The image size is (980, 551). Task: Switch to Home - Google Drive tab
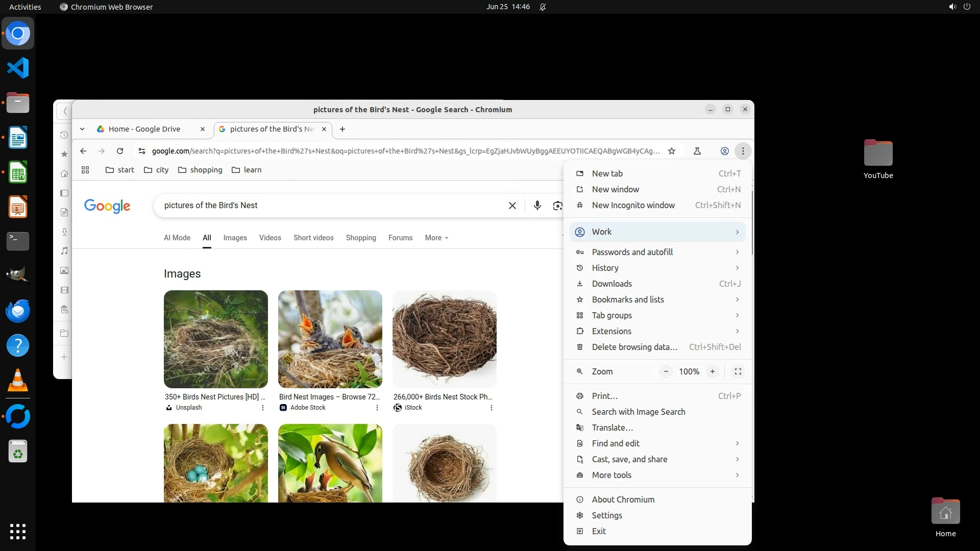point(144,129)
